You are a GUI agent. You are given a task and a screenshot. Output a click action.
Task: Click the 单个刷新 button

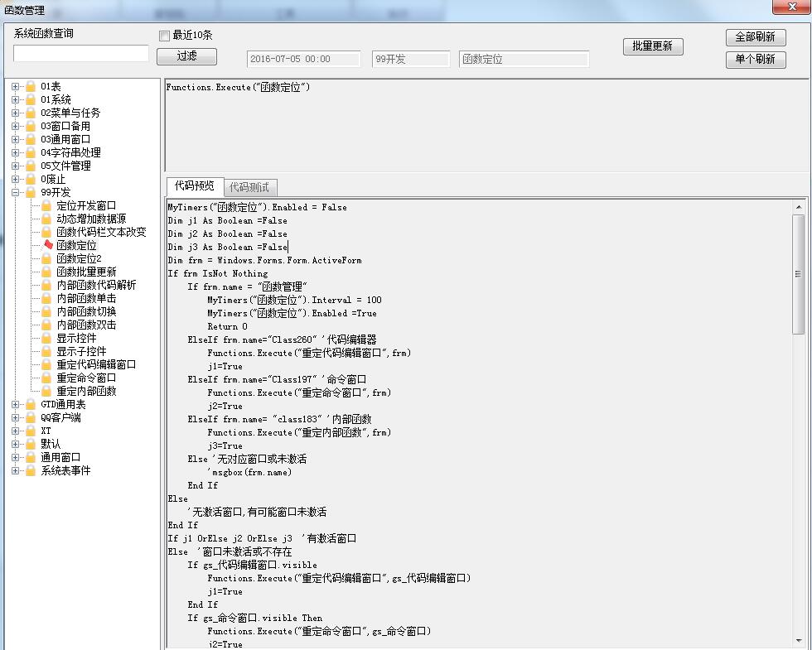pos(756,59)
